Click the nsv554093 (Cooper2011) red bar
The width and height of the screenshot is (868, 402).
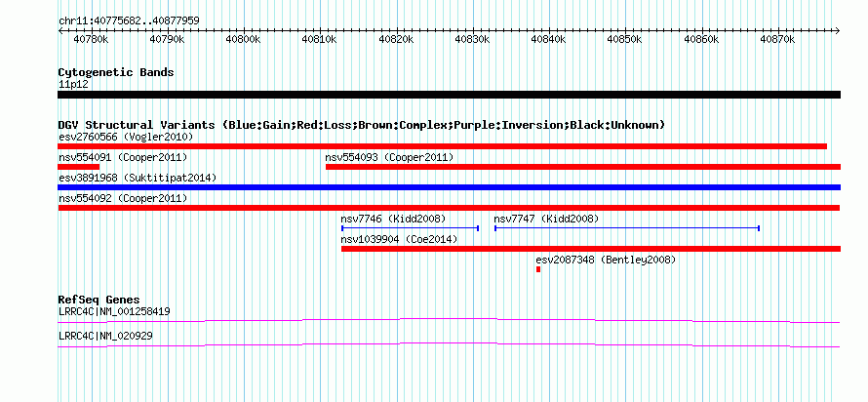click(583, 167)
